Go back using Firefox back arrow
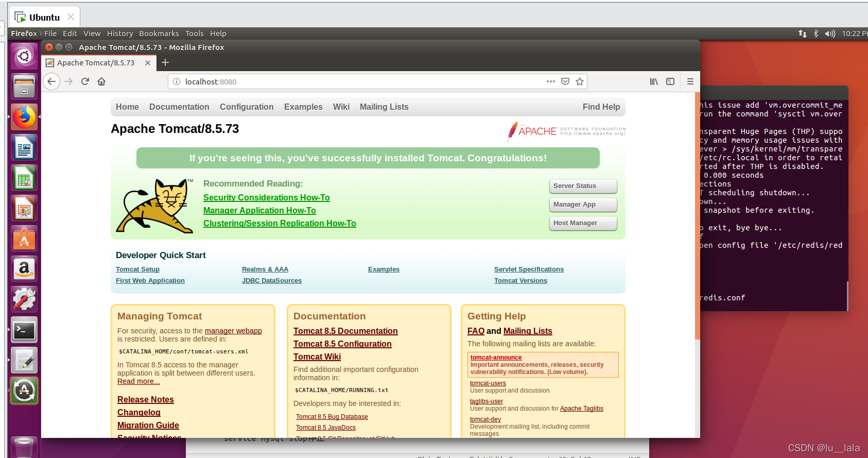The height and width of the screenshot is (458, 868). pyautogui.click(x=51, y=81)
